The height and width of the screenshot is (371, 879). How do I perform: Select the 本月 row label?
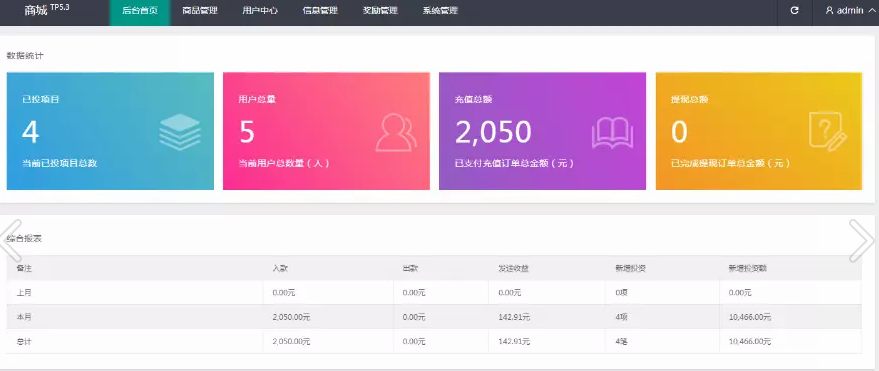coord(24,317)
